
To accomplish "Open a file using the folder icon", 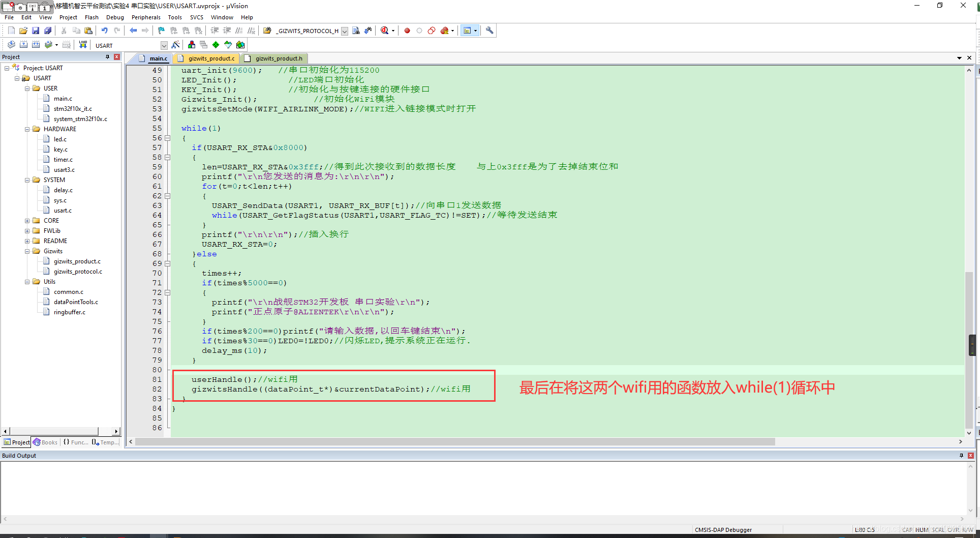I will (x=23, y=31).
